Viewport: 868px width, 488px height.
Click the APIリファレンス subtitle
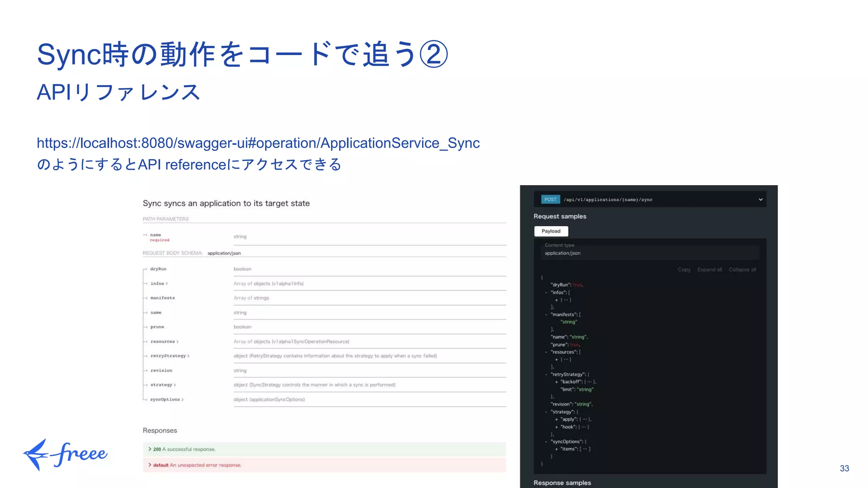(118, 92)
